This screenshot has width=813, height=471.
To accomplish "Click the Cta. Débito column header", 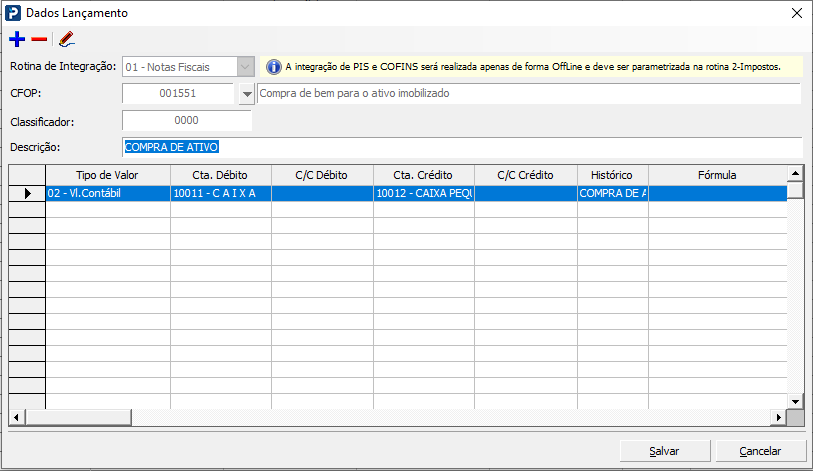I will 221,175.
